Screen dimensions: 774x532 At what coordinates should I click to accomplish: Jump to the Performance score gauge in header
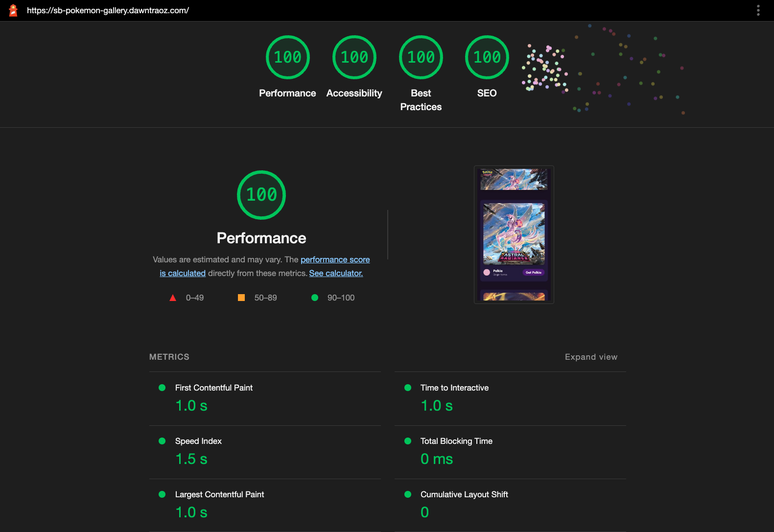click(x=288, y=57)
